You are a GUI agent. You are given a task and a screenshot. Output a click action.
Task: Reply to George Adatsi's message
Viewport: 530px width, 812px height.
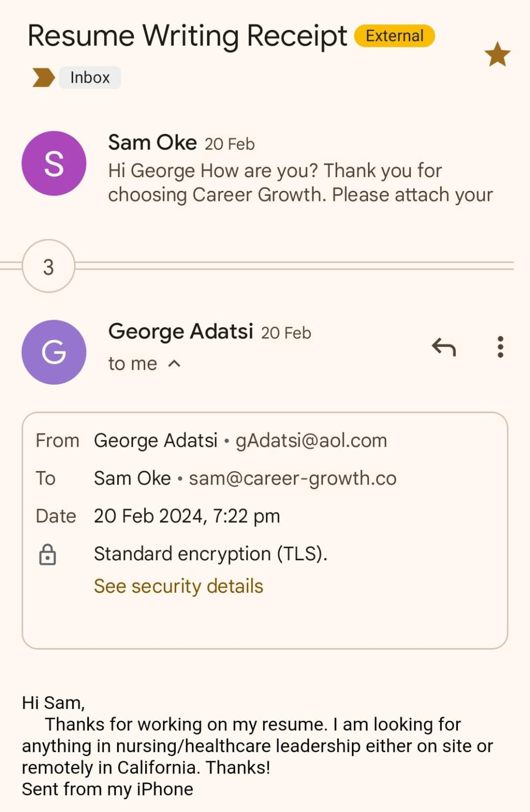[444, 347]
